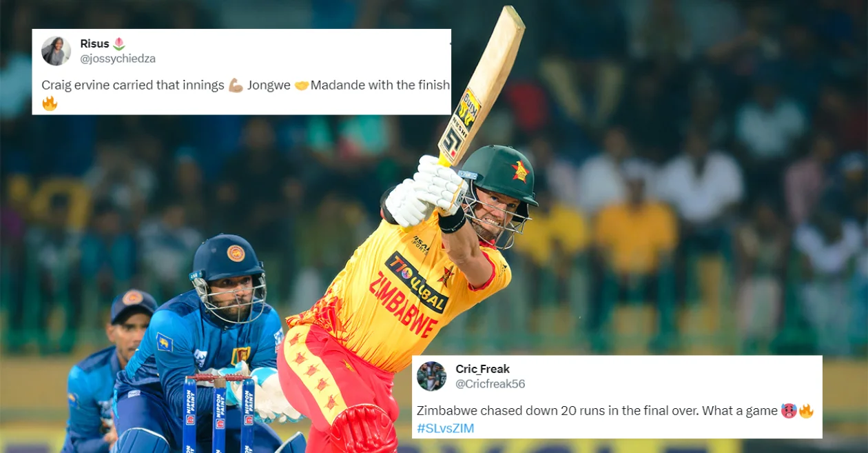Viewport: 868px width, 453px height.
Task: Click the red hot-face emoji in Cric_Freak tweet
Action: (788, 411)
